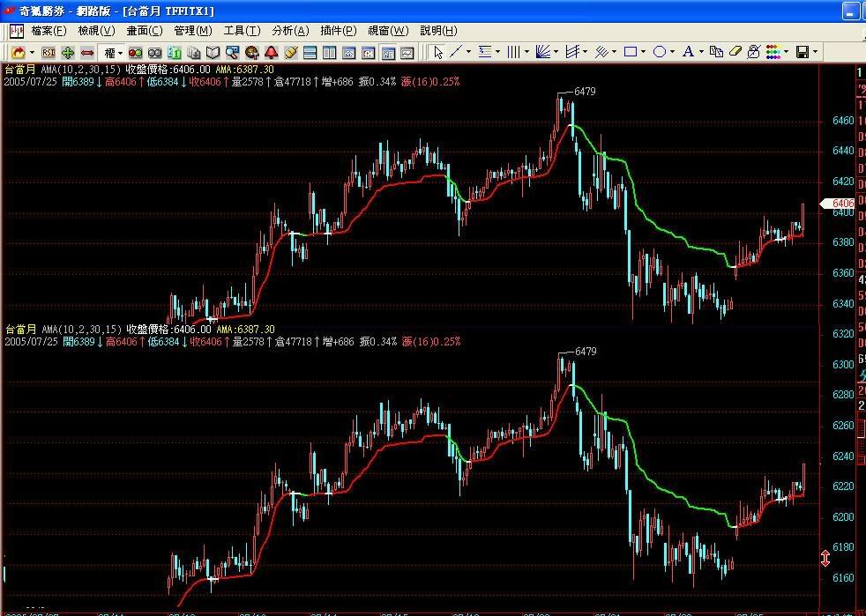Click the floppy disk save icon

pos(803,52)
